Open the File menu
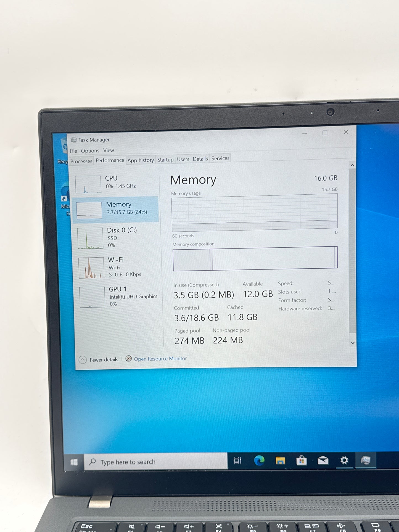399x532 pixels. click(x=73, y=151)
